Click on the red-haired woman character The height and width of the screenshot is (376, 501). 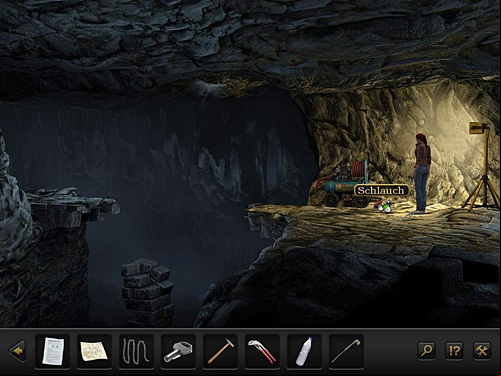pyautogui.click(x=422, y=173)
